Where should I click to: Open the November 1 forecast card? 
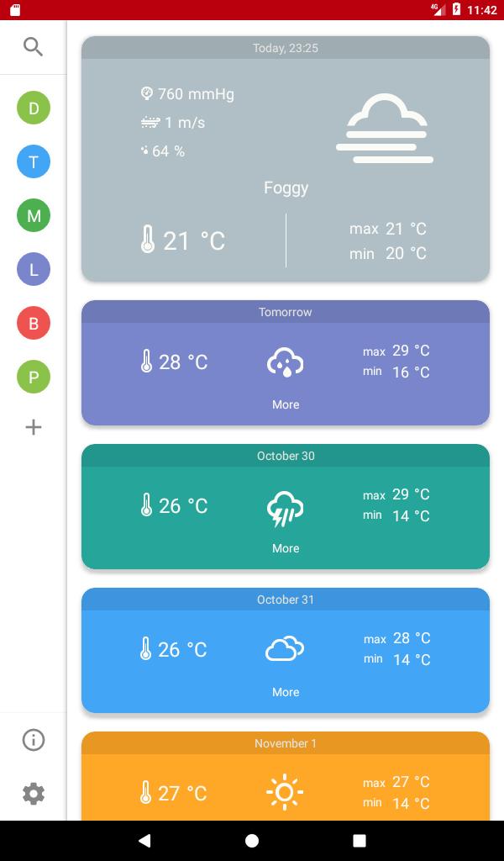tap(286, 782)
